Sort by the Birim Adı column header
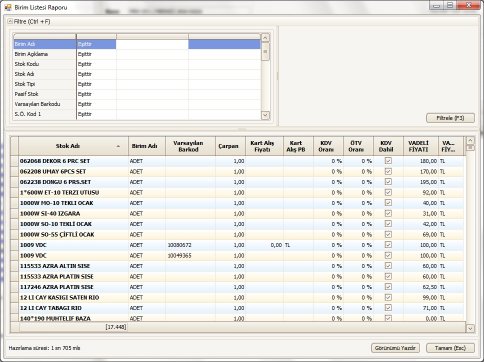Viewport: 484px width, 362px height. 147,146
